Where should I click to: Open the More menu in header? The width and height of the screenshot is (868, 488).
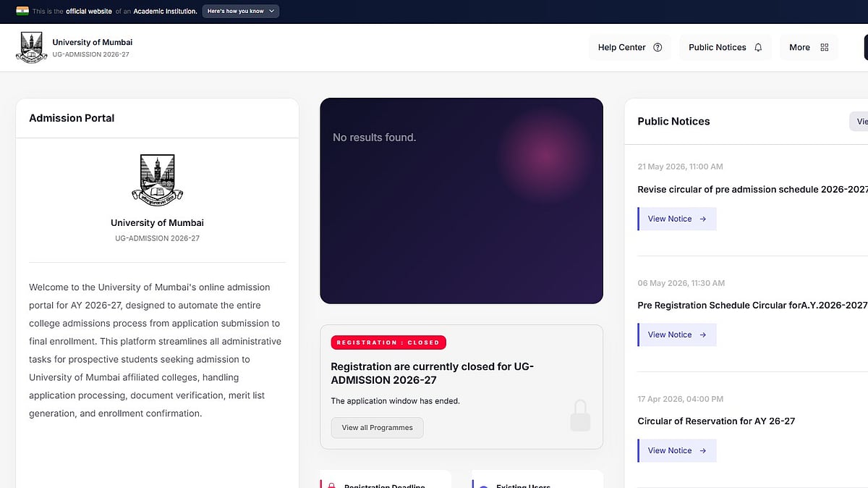[809, 47]
